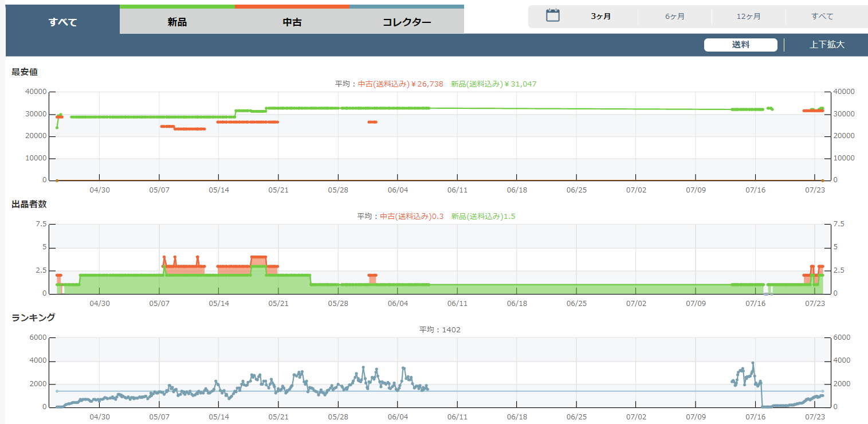Enable 上下拡大 vertical zoom
868x424 pixels.
coord(826,45)
